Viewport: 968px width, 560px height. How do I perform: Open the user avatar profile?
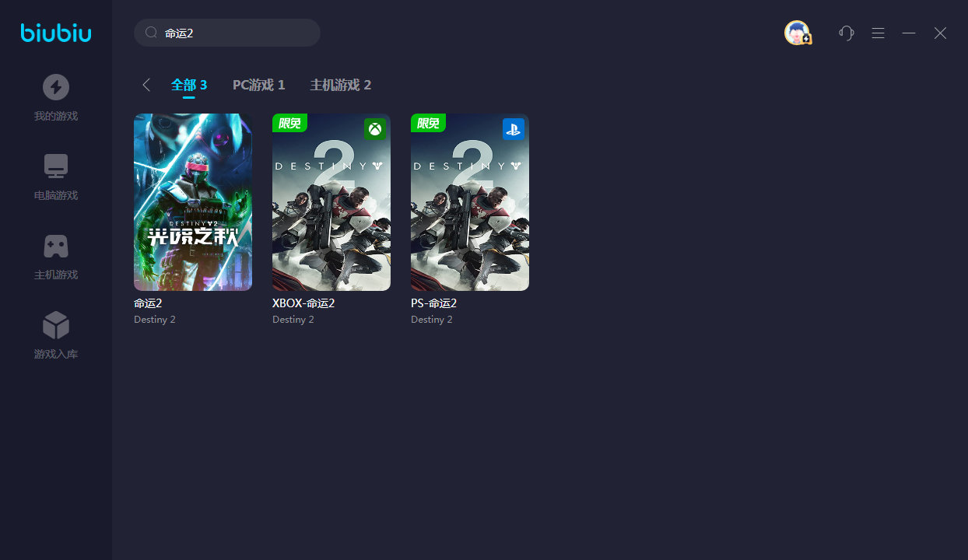click(798, 33)
